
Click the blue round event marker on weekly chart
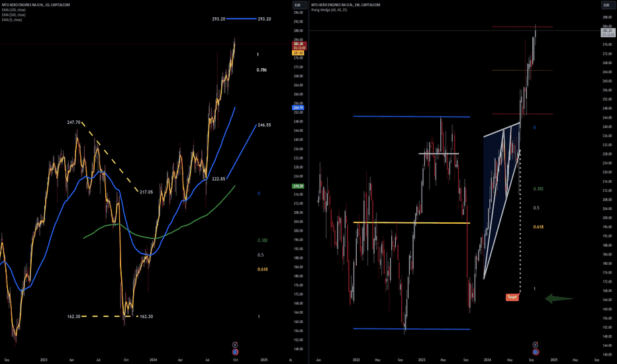point(535,352)
